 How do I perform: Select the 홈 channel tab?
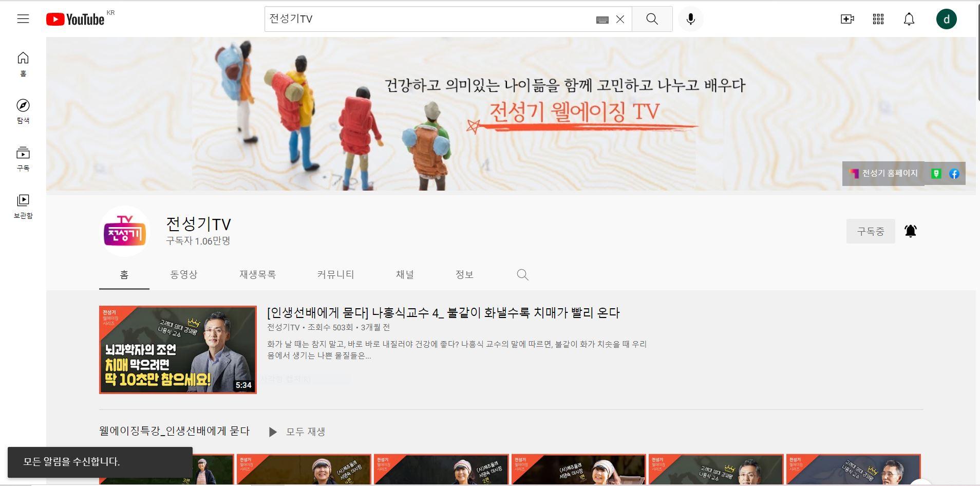click(x=124, y=275)
